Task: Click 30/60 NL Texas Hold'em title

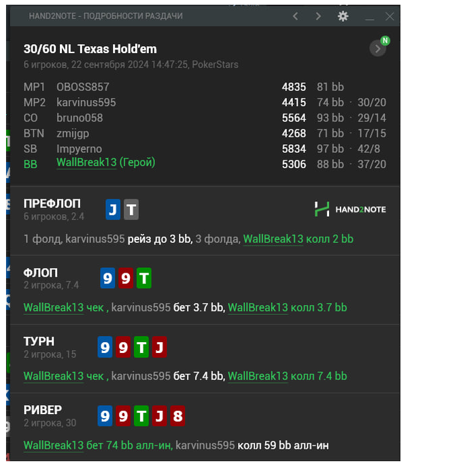Action: (x=90, y=49)
